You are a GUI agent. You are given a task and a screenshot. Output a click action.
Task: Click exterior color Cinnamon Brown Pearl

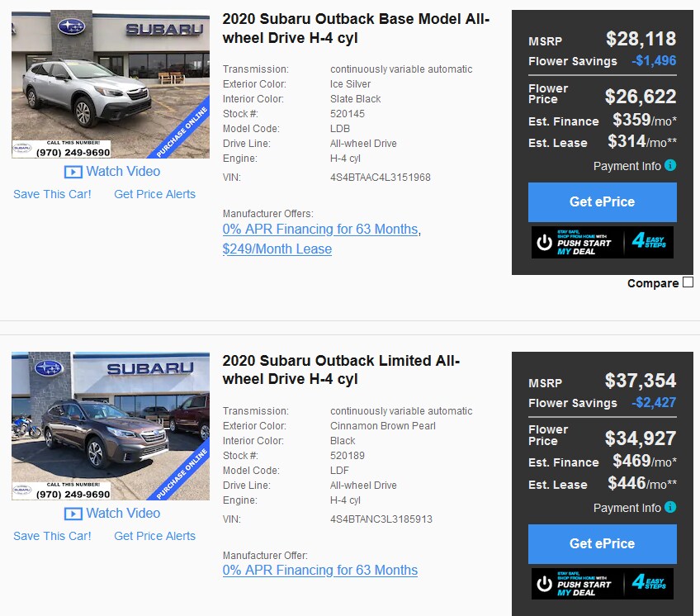coord(383,426)
